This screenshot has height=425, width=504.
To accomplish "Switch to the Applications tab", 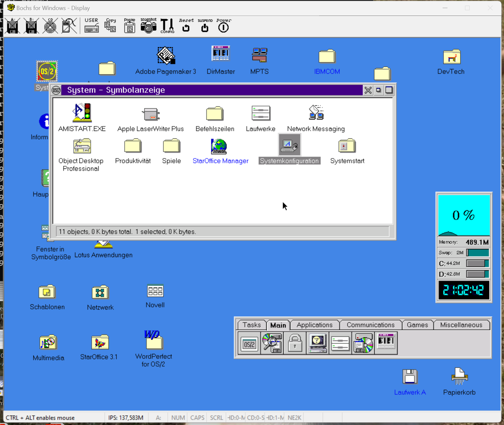I will 315,325.
